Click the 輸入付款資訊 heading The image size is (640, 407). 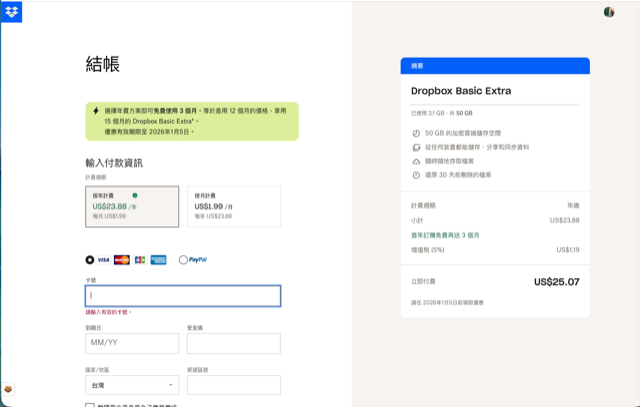click(114, 163)
